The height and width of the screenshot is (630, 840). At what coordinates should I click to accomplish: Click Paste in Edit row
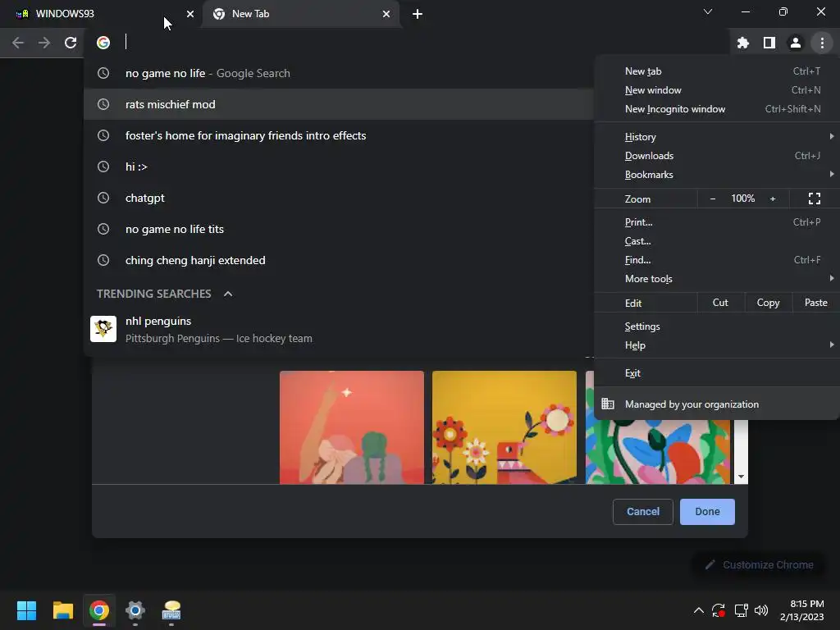pos(816,303)
